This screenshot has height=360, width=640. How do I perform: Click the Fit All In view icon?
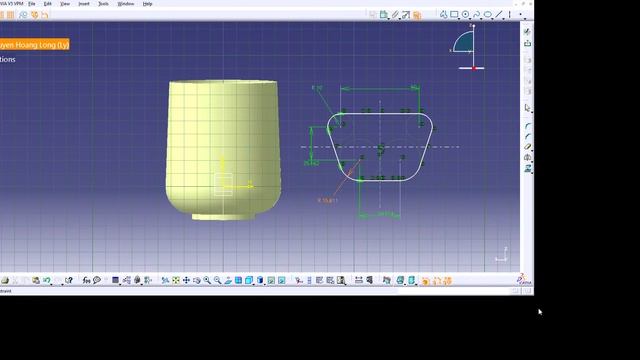[x=176, y=280]
